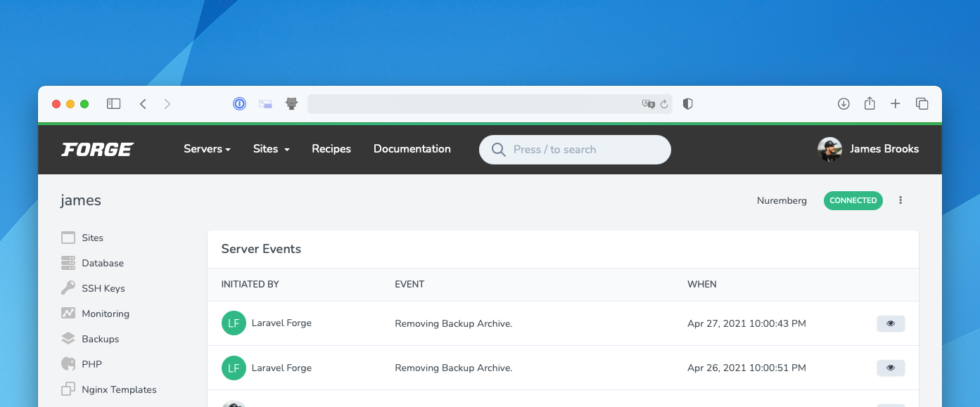Click the Press / to search field

coord(575,150)
